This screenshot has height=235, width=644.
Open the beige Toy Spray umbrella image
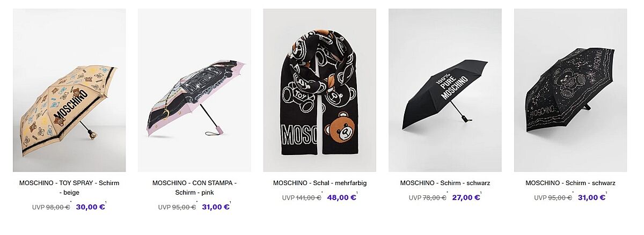(69, 90)
